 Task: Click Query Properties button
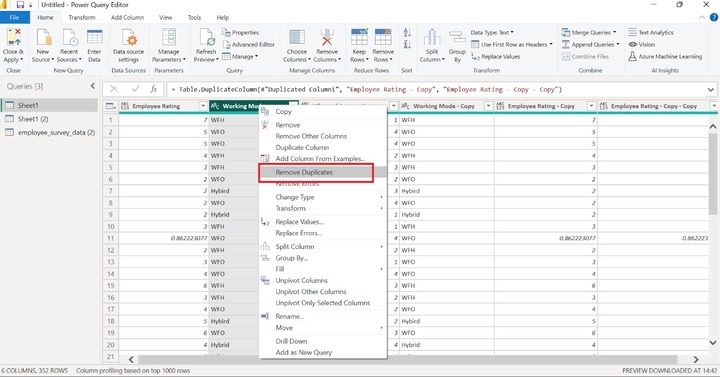(241, 33)
